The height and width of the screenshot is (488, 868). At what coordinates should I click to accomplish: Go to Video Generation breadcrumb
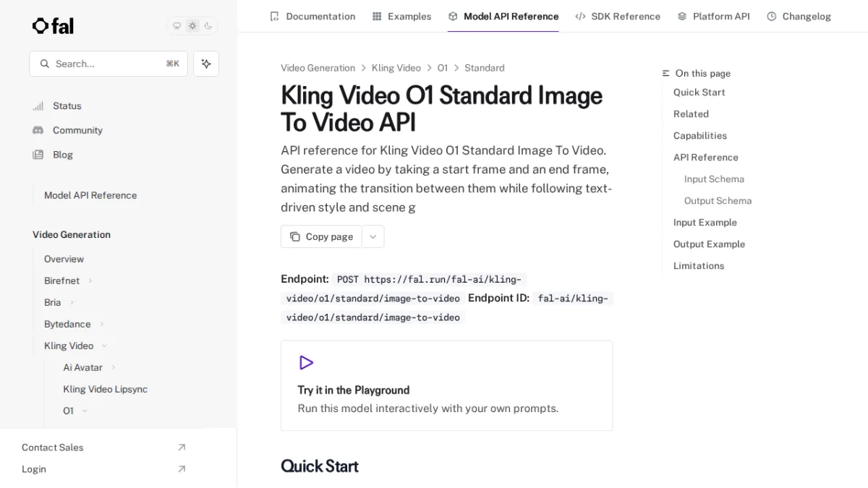coord(318,68)
